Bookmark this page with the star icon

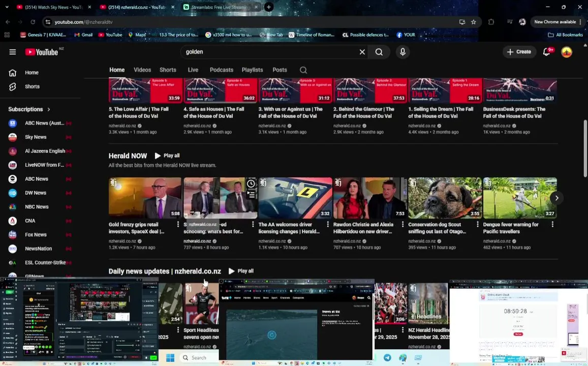tap(474, 22)
